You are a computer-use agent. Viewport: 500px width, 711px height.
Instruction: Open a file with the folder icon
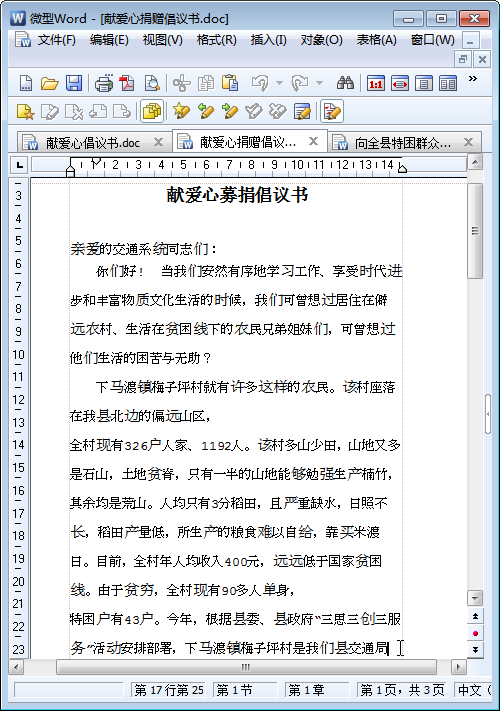tap(49, 83)
